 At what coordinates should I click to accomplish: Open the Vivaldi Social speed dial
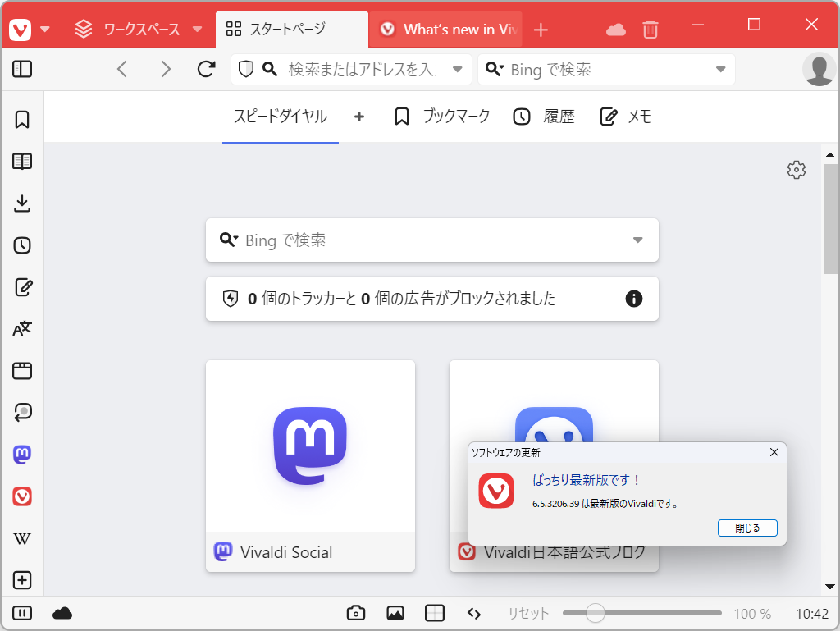tap(310, 447)
